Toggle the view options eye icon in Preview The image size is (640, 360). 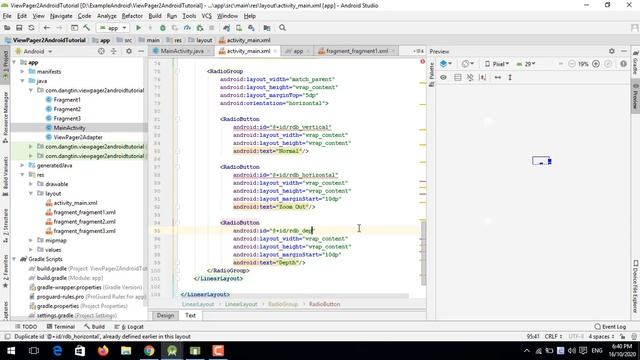click(x=443, y=77)
